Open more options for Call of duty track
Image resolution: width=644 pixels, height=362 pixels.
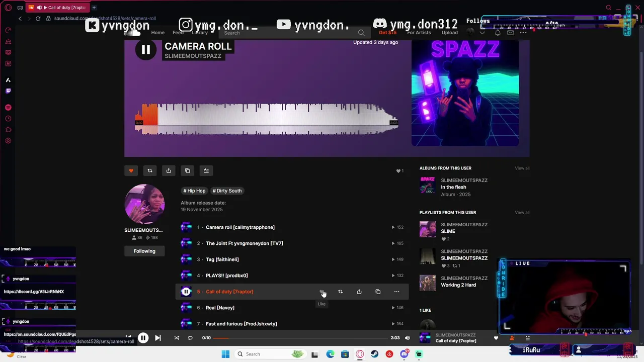click(x=396, y=292)
